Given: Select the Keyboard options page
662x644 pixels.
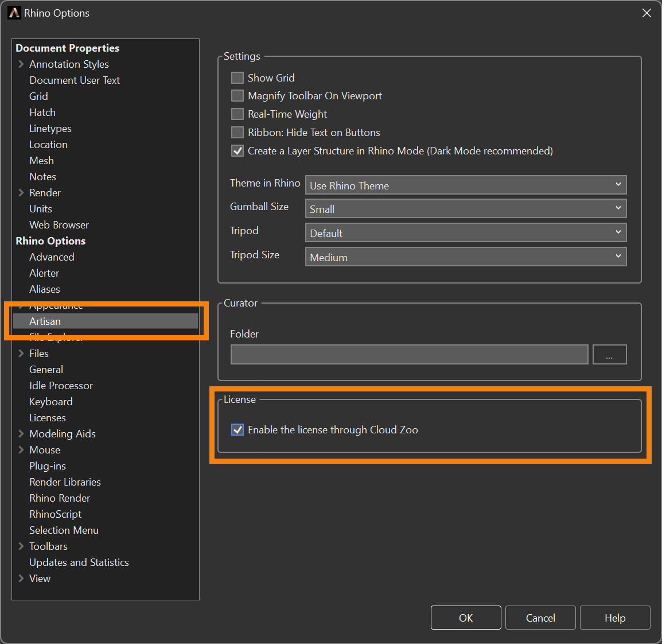Looking at the screenshot, I should point(51,402).
